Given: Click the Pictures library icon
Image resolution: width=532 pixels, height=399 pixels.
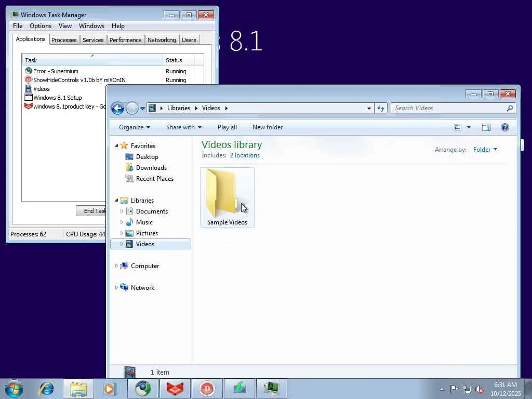Looking at the screenshot, I should [x=129, y=233].
